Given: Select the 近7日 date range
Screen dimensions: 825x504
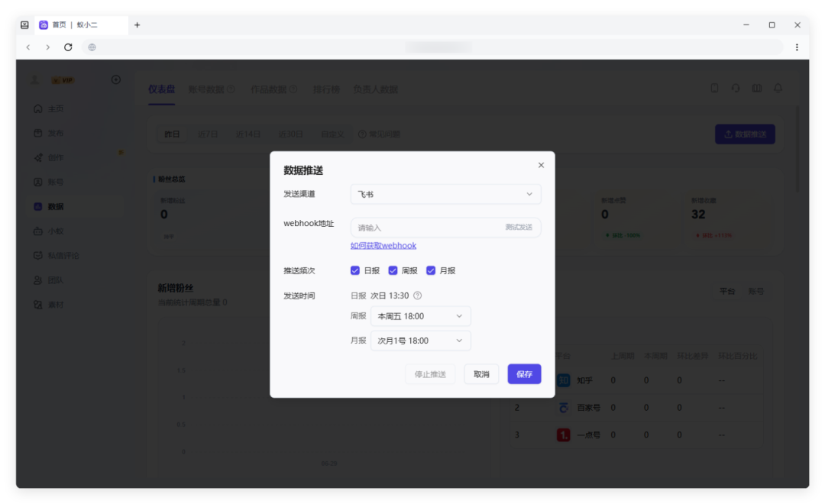Looking at the screenshot, I should [208, 134].
